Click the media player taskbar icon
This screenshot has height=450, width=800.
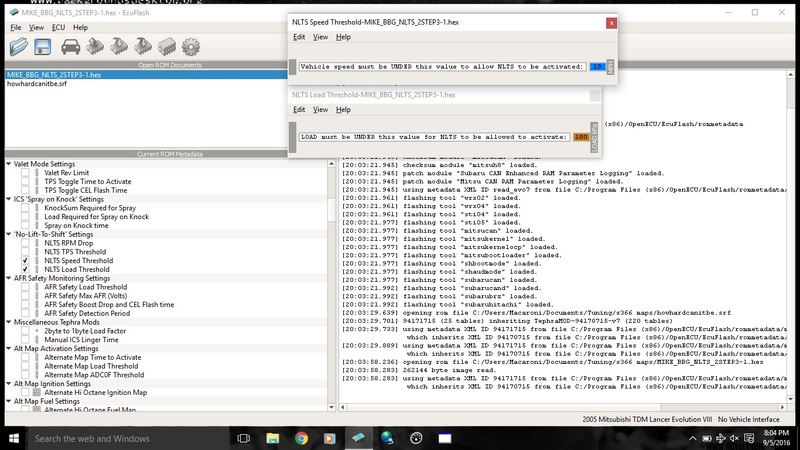click(x=330, y=438)
